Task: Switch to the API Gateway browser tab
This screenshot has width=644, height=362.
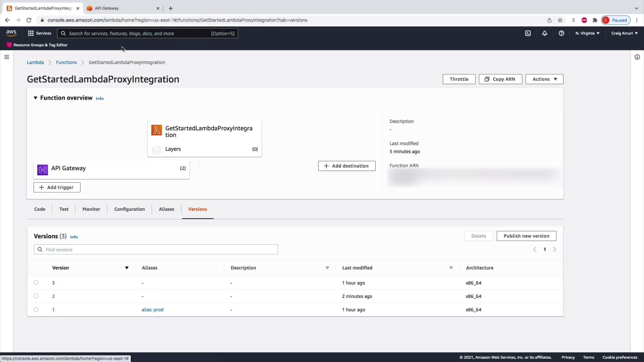Action: point(123,8)
